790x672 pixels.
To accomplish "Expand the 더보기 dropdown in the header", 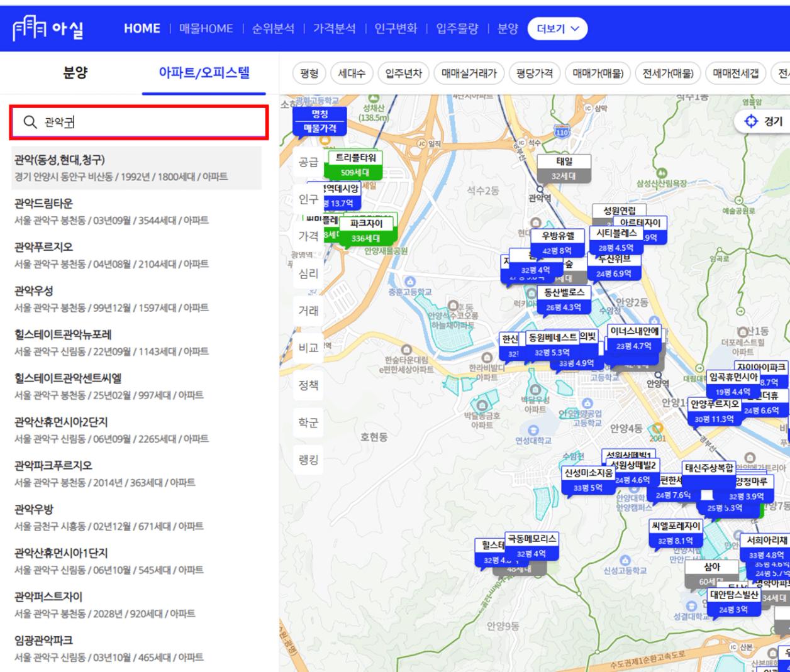I will pos(557,29).
